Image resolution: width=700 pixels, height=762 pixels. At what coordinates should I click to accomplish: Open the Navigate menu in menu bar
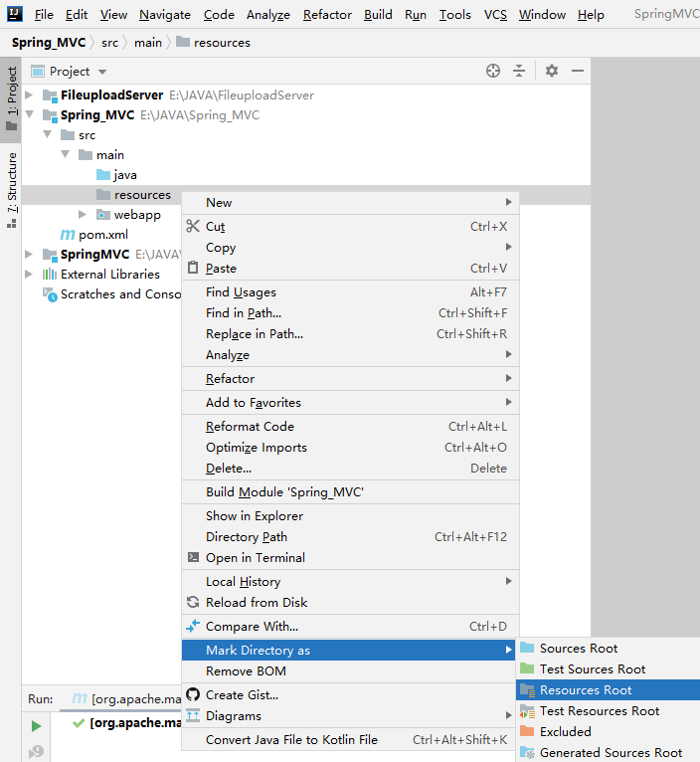165,15
